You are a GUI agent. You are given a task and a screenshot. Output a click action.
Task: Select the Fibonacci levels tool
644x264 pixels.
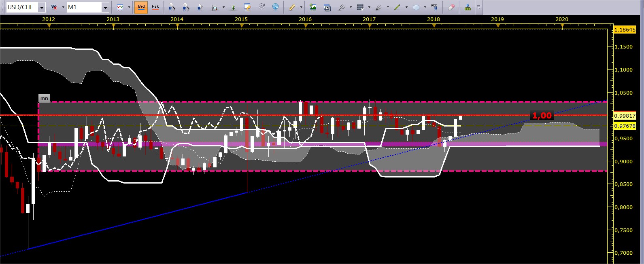click(x=360, y=7)
